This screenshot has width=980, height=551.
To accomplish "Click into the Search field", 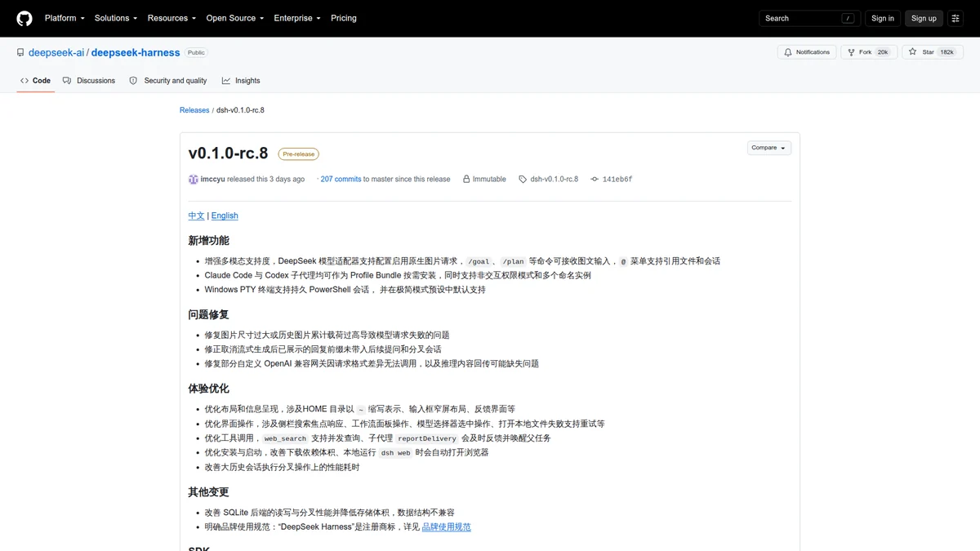I will click(x=808, y=18).
